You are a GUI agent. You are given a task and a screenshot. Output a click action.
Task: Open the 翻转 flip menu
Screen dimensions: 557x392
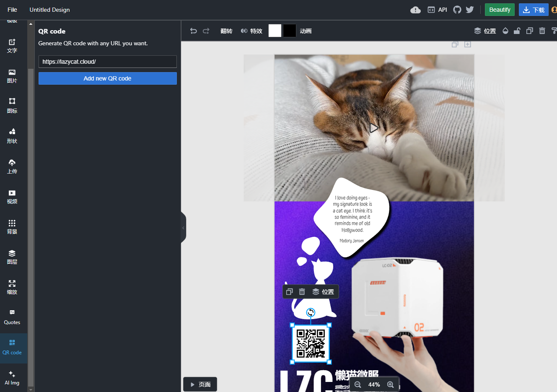pos(226,31)
